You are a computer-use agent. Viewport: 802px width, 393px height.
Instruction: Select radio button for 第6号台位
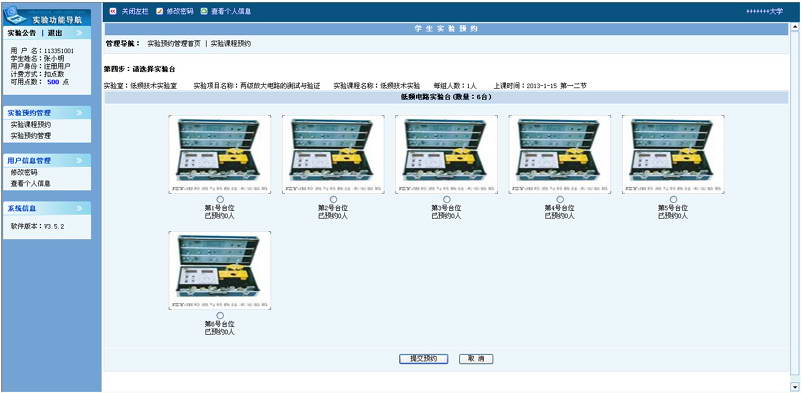point(220,315)
